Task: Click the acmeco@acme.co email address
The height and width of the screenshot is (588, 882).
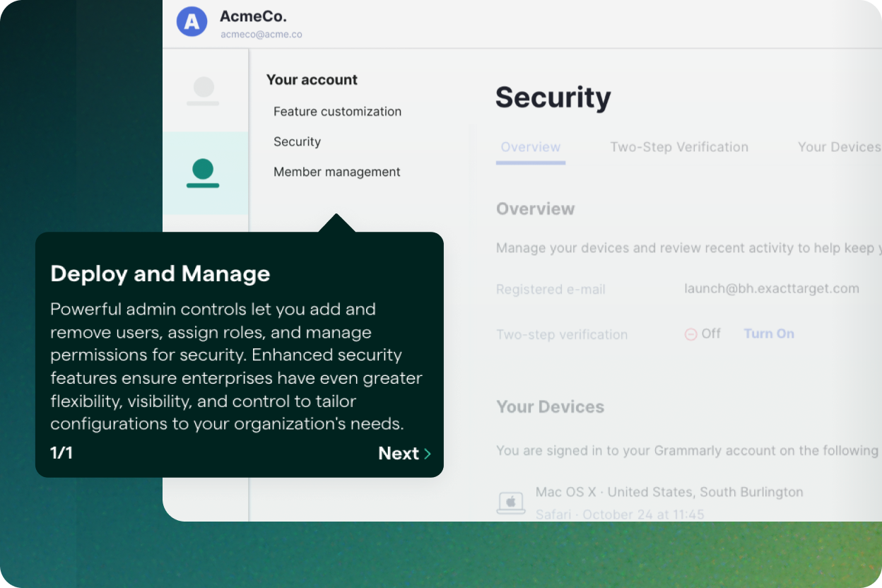Action: coord(261,34)
